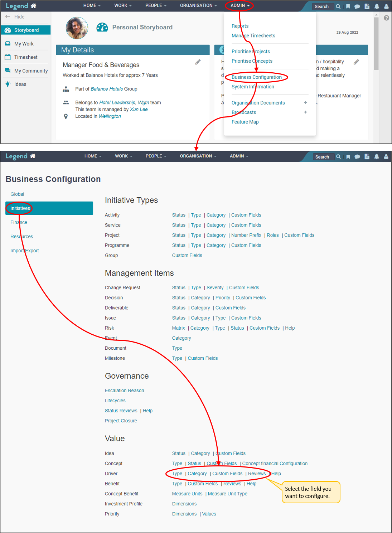Click the help question mark icon
Image resolution: width=392 pixels, height=533 pixels.
point(386,18)
